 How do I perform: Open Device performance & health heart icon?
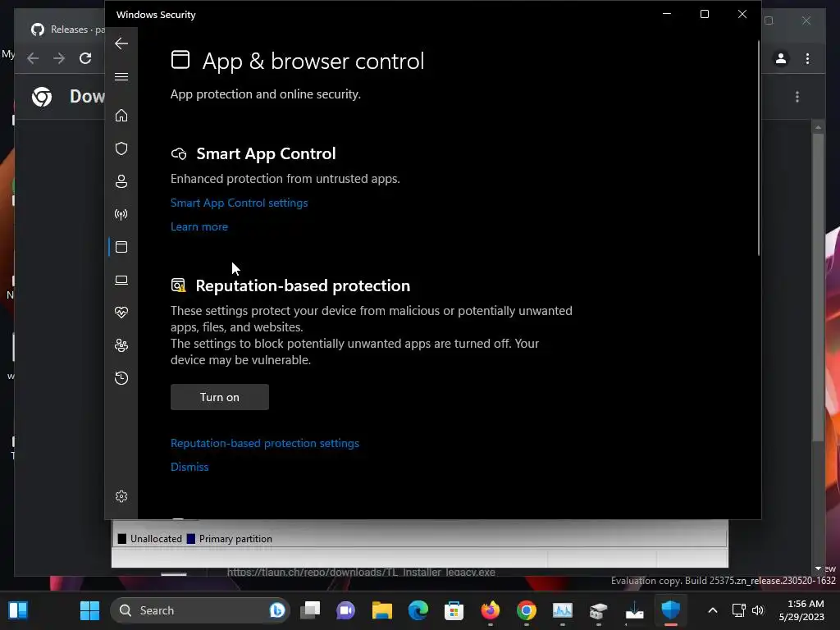121,313
